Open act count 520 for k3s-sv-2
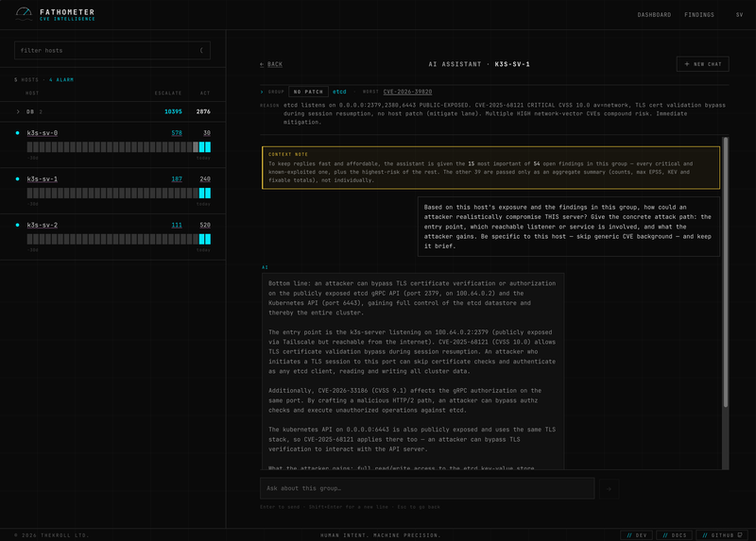The image size is (756, 541). click(205, 225)
